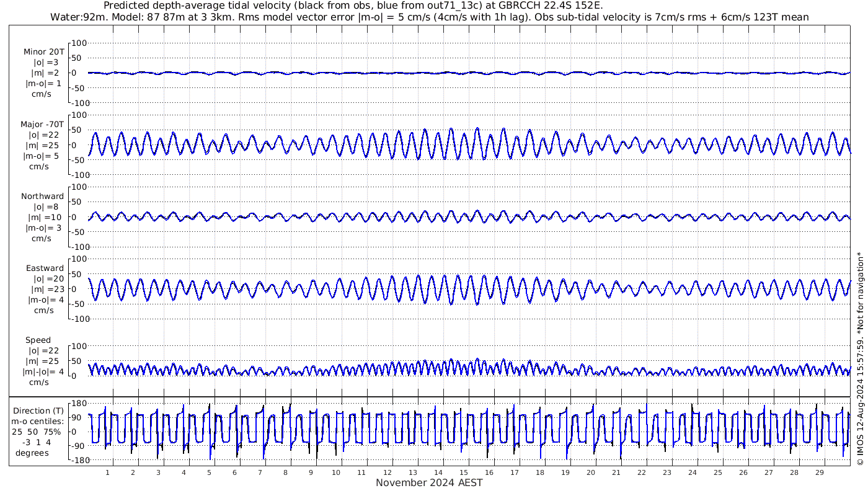The height and width of the screenshot is (496, 868).
Task: Click the 'Northward' panel label
Action: [42, 197]
